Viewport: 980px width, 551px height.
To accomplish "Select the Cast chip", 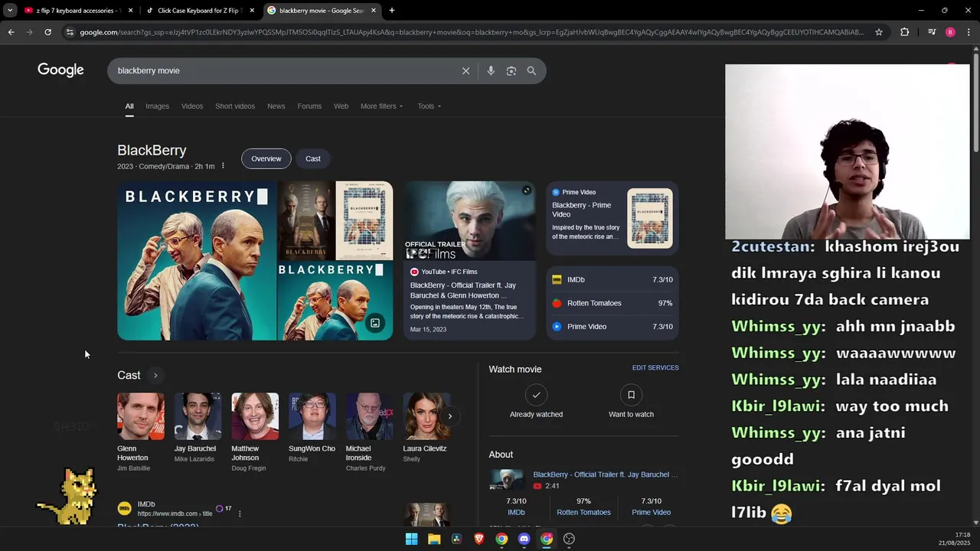I will pos(313,158).
